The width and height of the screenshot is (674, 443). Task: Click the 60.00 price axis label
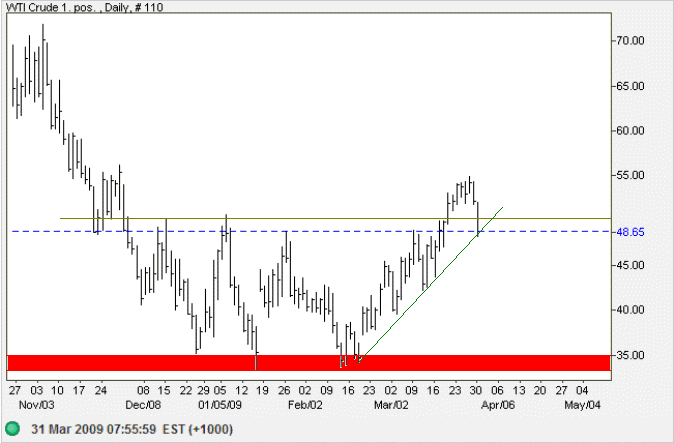click(x=631, y=131)
